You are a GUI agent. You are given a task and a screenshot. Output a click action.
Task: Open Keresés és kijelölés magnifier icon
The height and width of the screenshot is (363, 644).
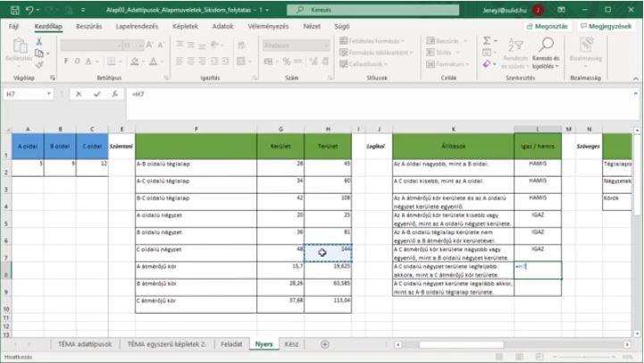click(545, 43)
